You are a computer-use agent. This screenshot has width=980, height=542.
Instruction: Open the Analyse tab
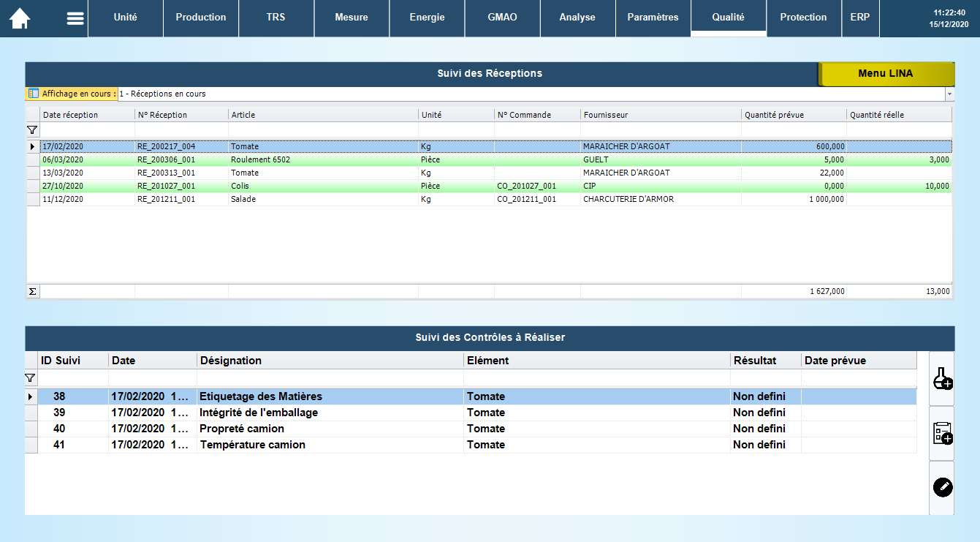[x=577, y=18]
